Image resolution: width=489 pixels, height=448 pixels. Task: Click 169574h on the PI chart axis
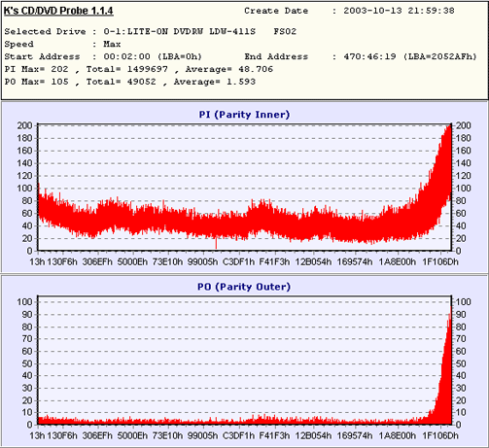[x=355, y=262]
